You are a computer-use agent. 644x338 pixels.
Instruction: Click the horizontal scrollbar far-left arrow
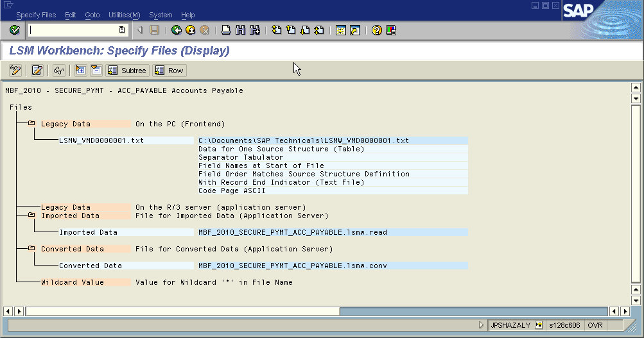8,311
